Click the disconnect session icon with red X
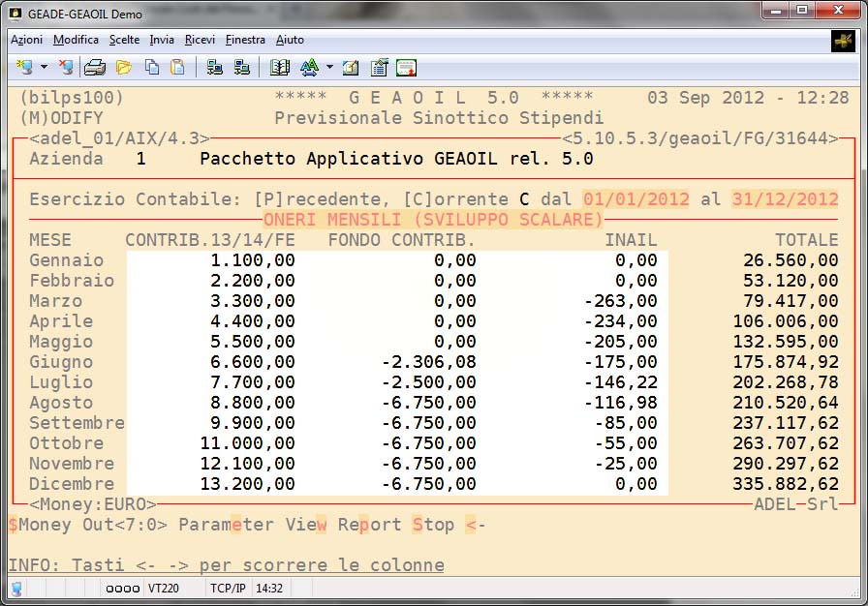Viewport: 868px width, 606px height. click(66, 68)
